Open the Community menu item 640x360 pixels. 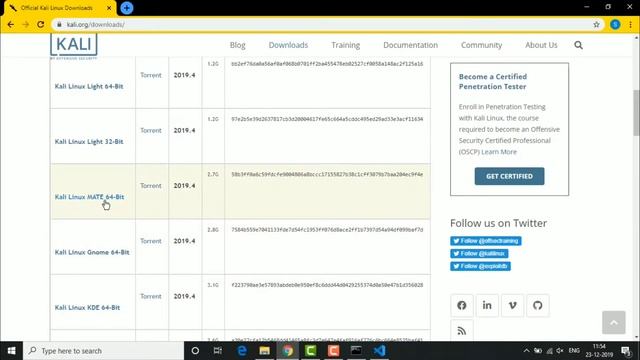pyautogui.click(x=481, y=45)
